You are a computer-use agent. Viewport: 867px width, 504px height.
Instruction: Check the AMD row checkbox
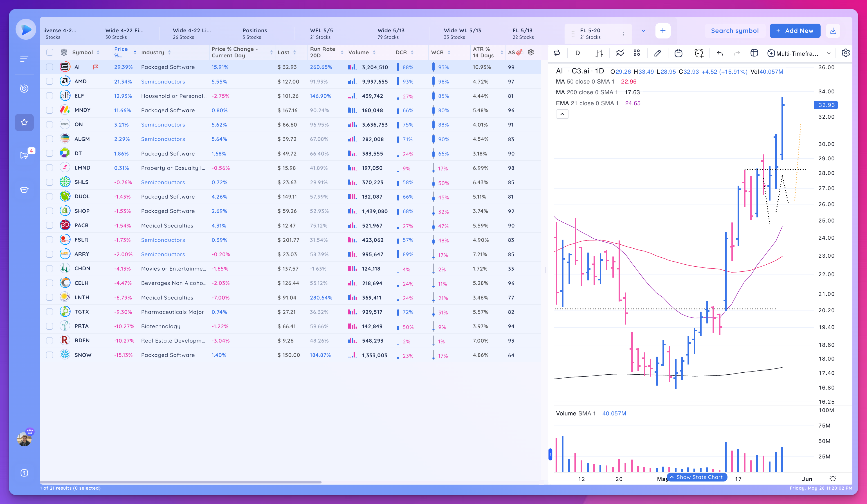pyautogui.click(x=50, y=82)
